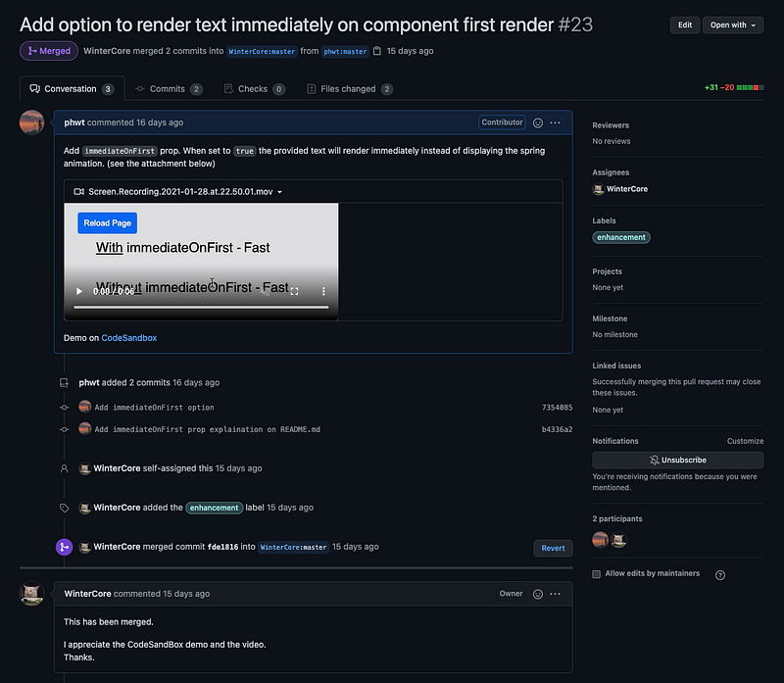
Task: Collapse the Screen.Recording .mov attachment
Action: click(279, 192)
